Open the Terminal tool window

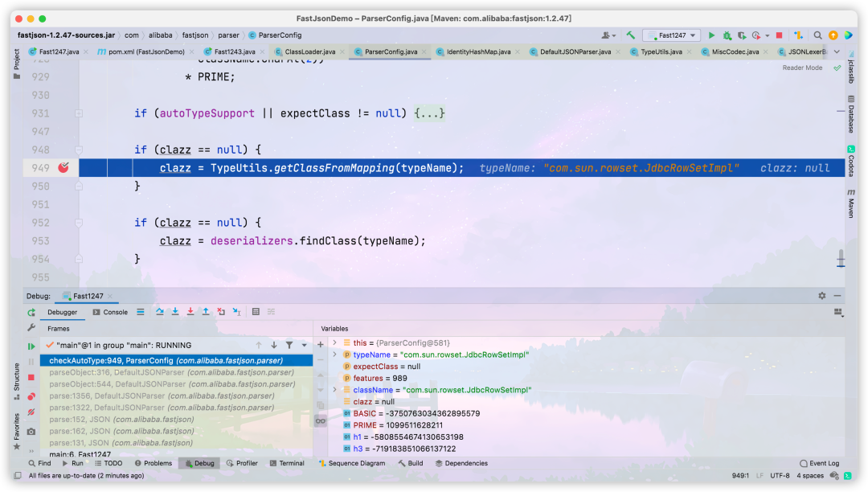coord(287,463)
